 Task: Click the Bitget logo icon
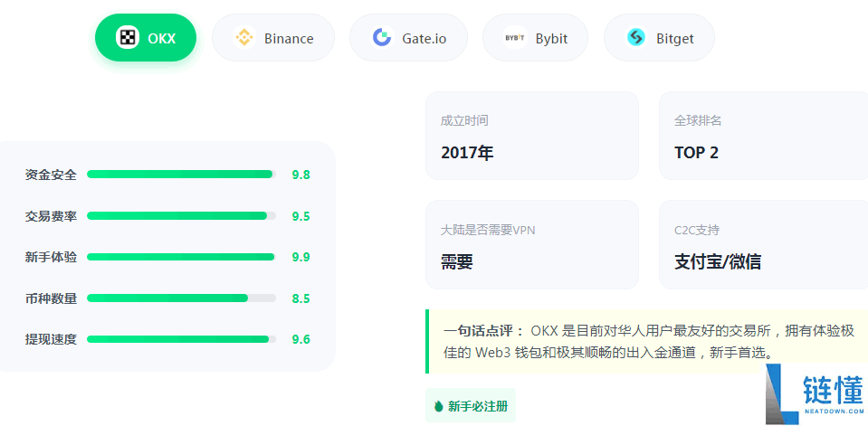(636, 38)
